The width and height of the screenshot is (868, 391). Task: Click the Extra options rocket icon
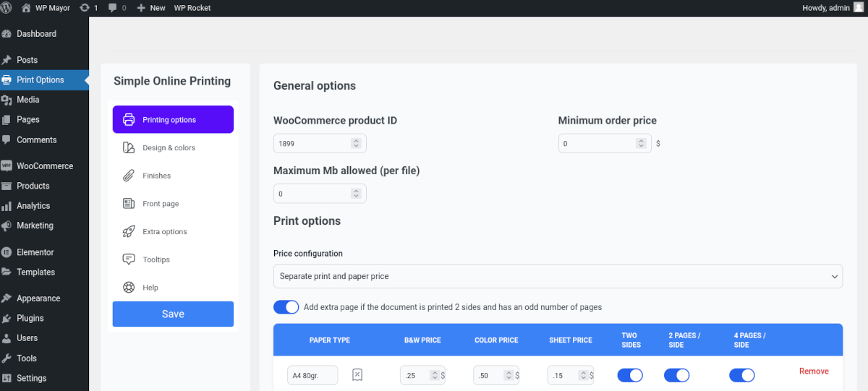tap(129, 232)
